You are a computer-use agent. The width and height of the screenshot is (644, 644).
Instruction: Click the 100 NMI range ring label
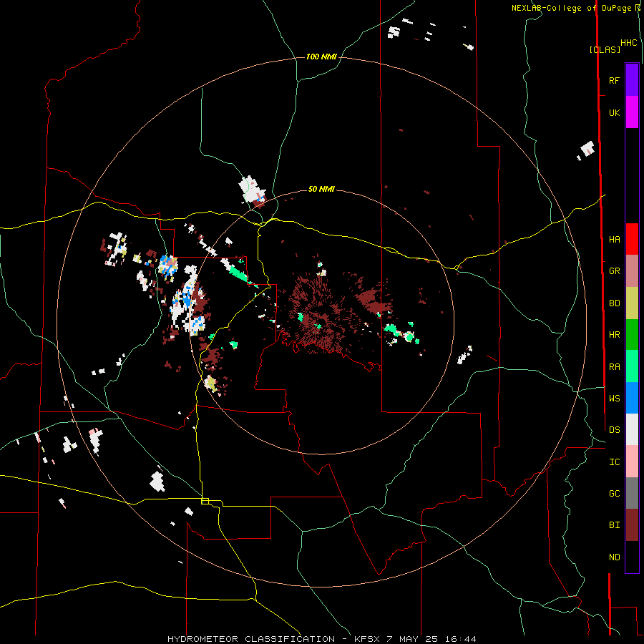click(321, 57)
